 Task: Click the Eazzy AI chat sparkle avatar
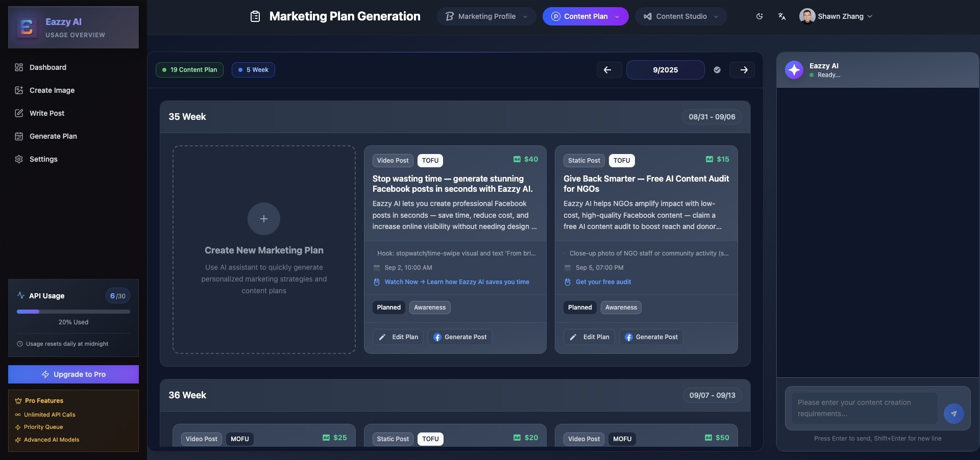(x=794, y=70)
